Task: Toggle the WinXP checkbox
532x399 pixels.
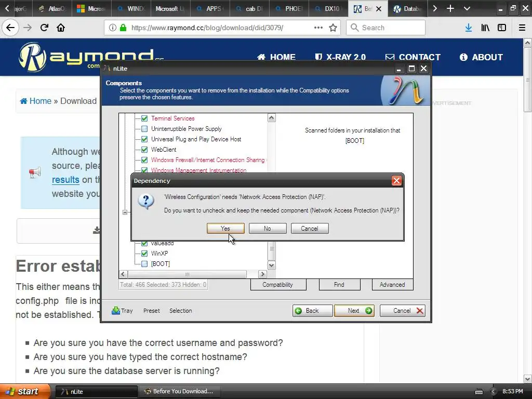Action: [x=144, y=254]
